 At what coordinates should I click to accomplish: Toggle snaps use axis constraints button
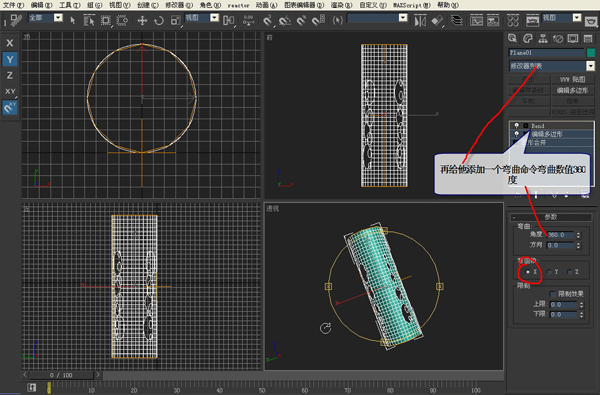10,108
